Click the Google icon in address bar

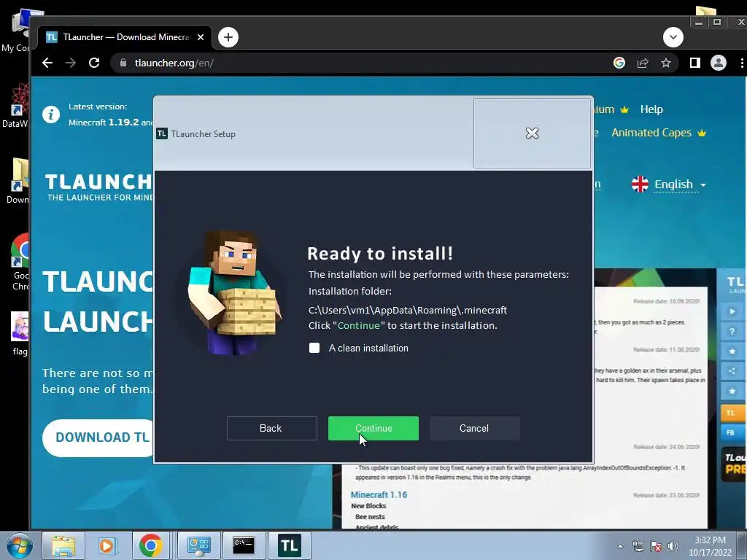click(x=619, y=63)
